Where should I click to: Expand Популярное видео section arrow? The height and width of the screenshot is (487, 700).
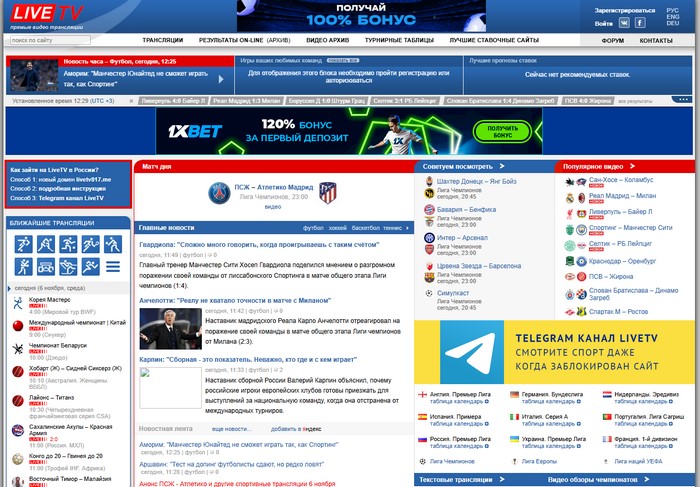tap(633, 166)
